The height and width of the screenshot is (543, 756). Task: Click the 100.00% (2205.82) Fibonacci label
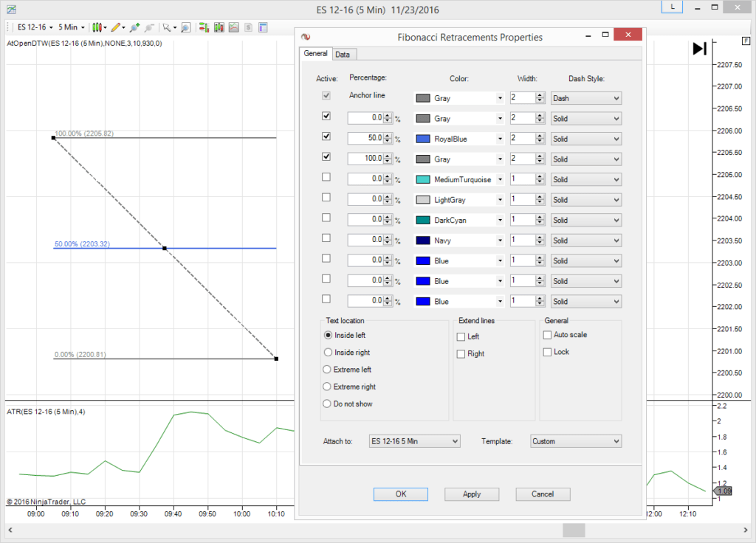point(84,134)
